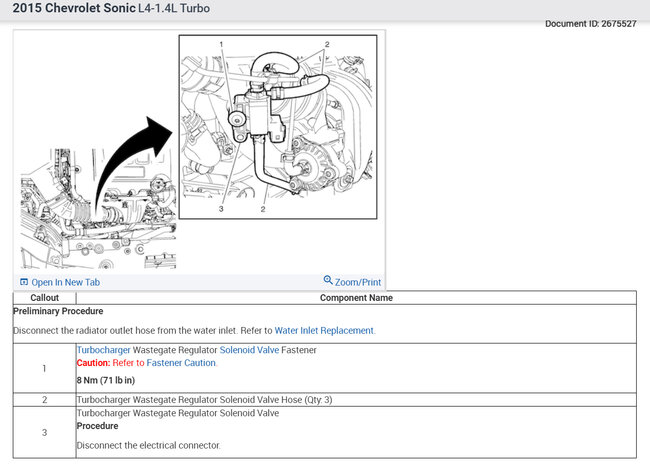Click the 'Callout' column header
The height and width of the screenshot is (466, 650).
tap(44, 298)
